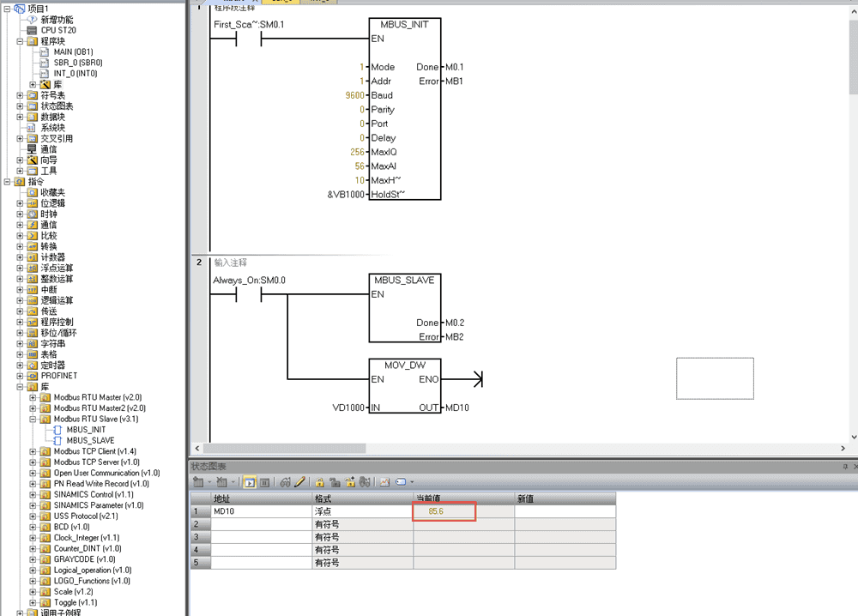
Task: Open MAIN (OB1) program block
Action: click(73, 51)
